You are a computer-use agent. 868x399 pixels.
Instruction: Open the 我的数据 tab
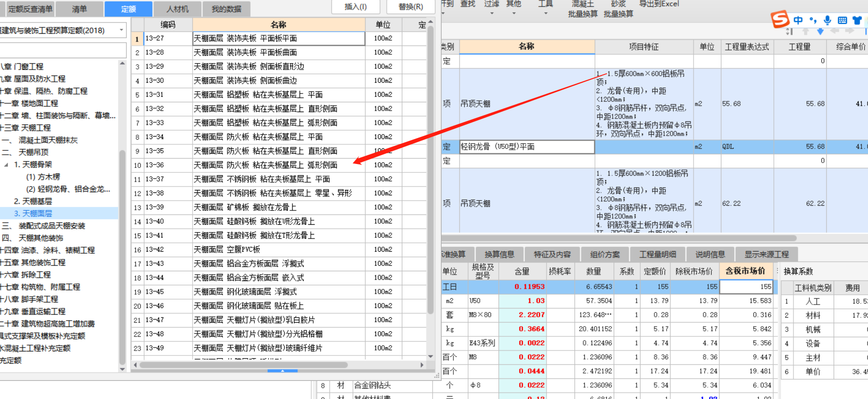tap(226, 9)
